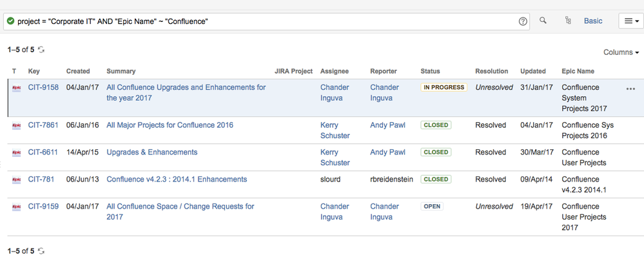Click epic type icon for CIT-7861
This screenshot has width=644, height=268.
point(16,125)
